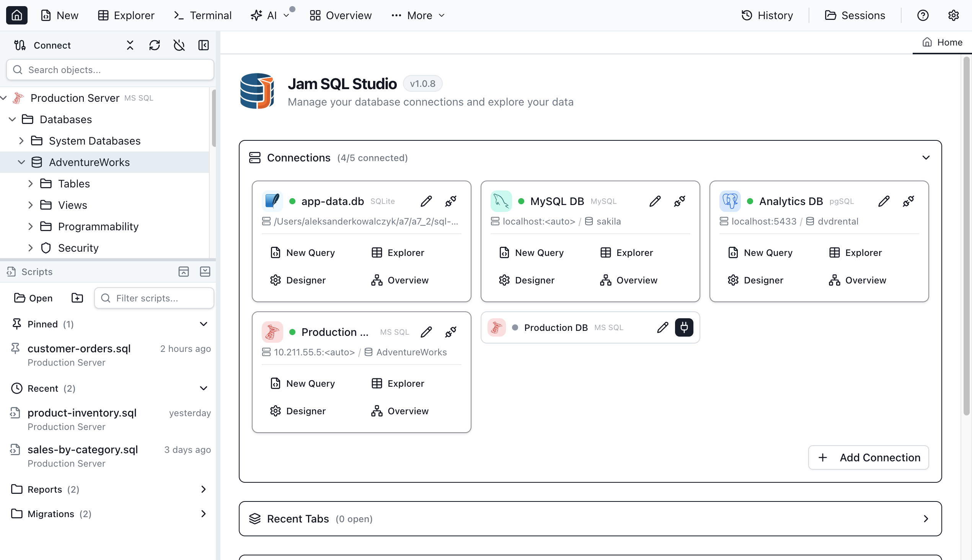Open the Terminal menu item

pos(203,15)
